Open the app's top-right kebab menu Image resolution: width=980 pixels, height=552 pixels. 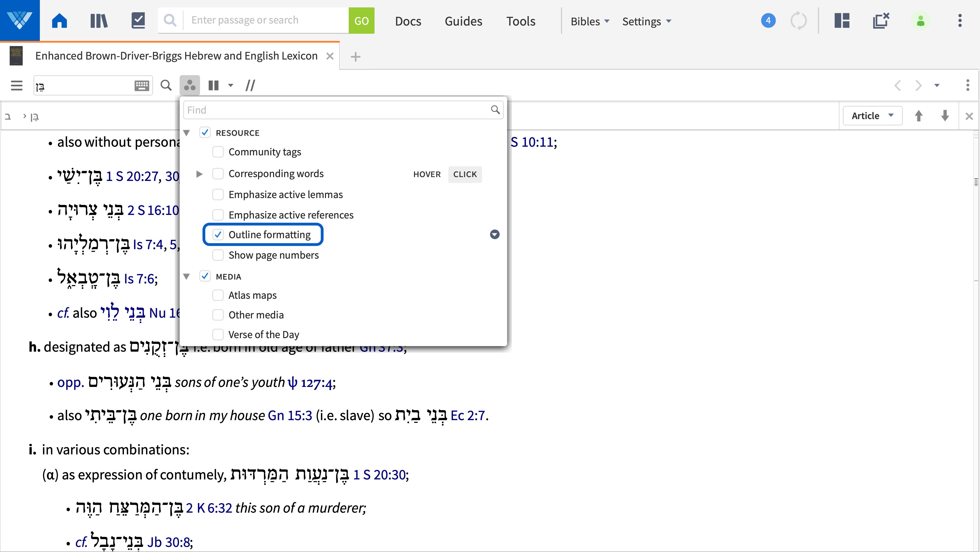point(960,20)
